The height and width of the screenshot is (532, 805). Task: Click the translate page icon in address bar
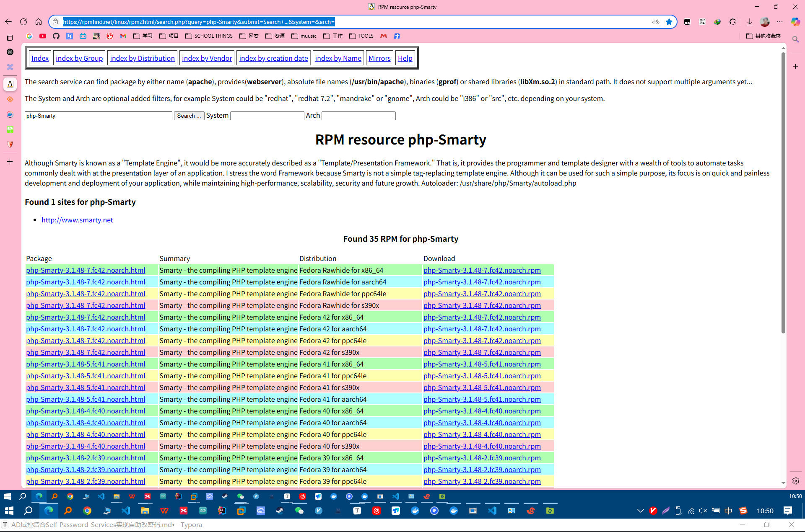(655, 22)
